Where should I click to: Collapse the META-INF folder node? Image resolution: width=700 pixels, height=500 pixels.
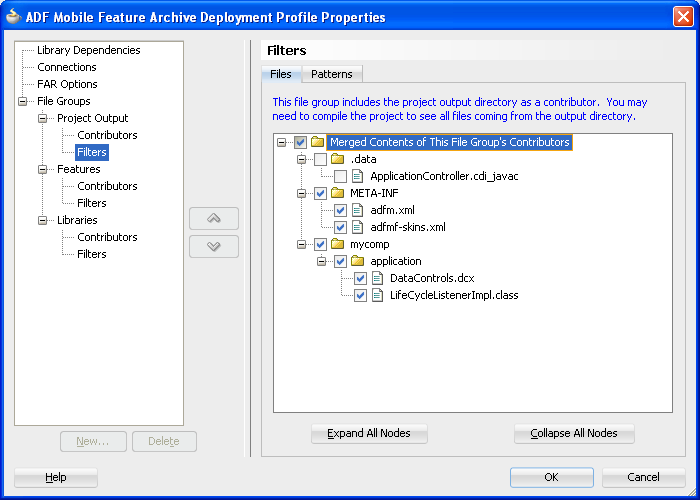point(301,194)
